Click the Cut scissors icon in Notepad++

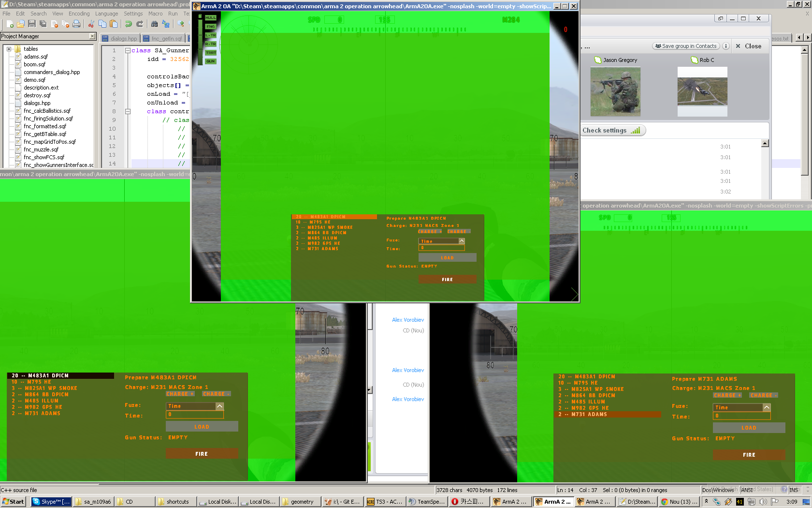(91, 24)
